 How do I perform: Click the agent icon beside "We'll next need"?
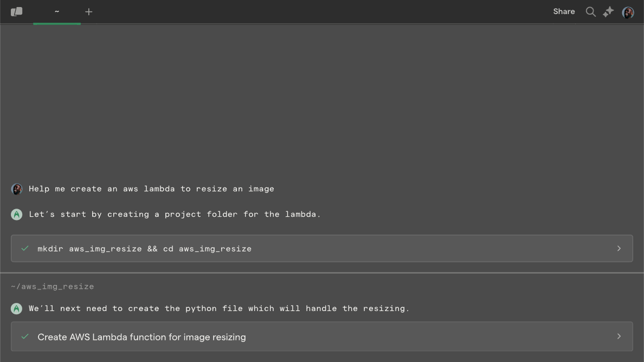tap(16, 309)
